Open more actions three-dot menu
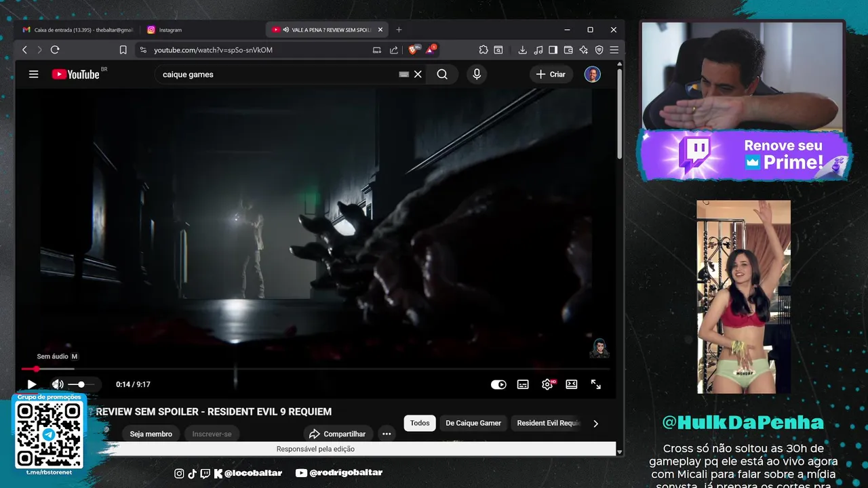This screenshot has height=488, width=868. 387,434
